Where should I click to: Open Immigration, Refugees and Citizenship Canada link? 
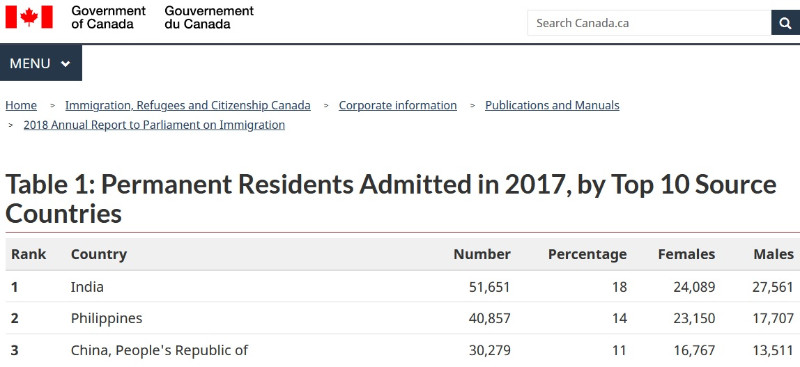[x=188, y=105]
